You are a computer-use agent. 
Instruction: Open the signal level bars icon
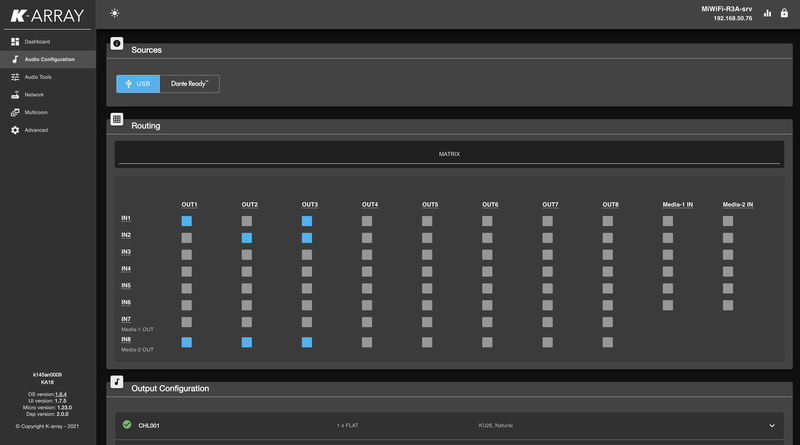click(x=768, y=13)
